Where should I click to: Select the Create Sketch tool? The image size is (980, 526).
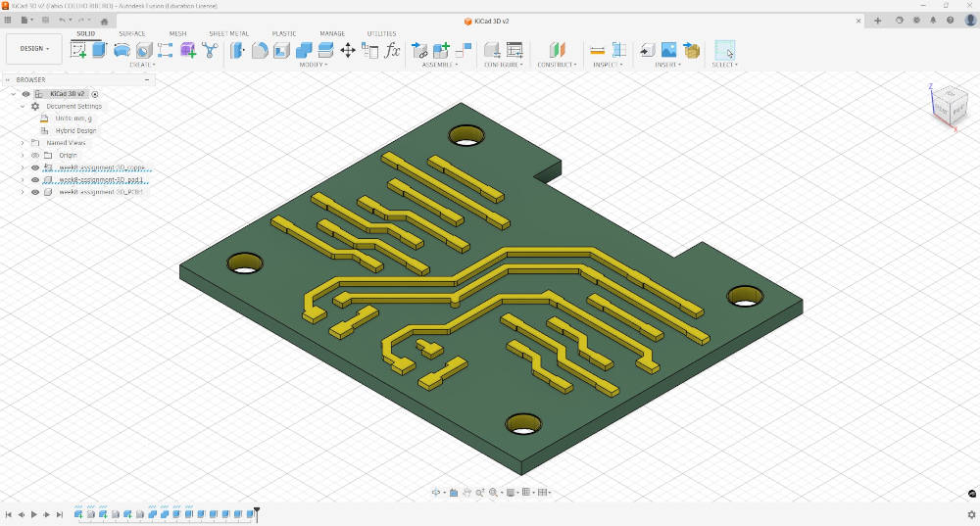pos(78,50)
